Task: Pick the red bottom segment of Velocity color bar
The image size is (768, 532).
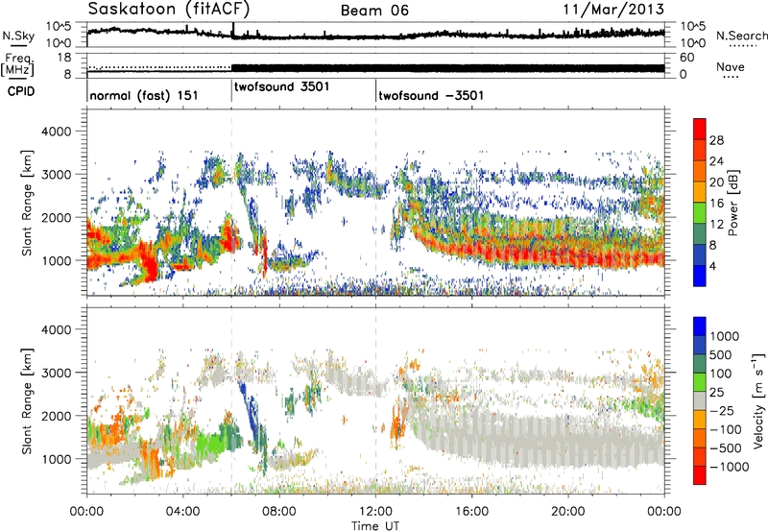Action: (700, 475)
